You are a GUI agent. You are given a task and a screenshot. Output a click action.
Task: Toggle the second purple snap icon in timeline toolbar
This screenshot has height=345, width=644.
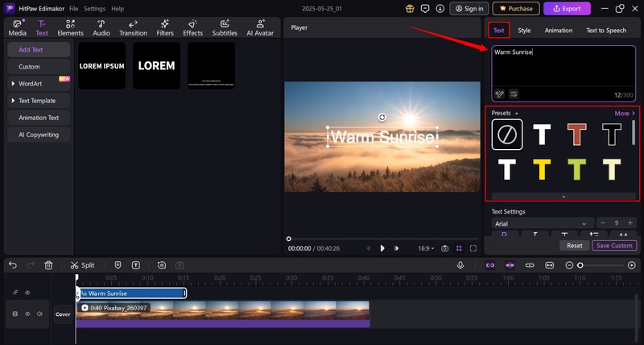point(510,265)
